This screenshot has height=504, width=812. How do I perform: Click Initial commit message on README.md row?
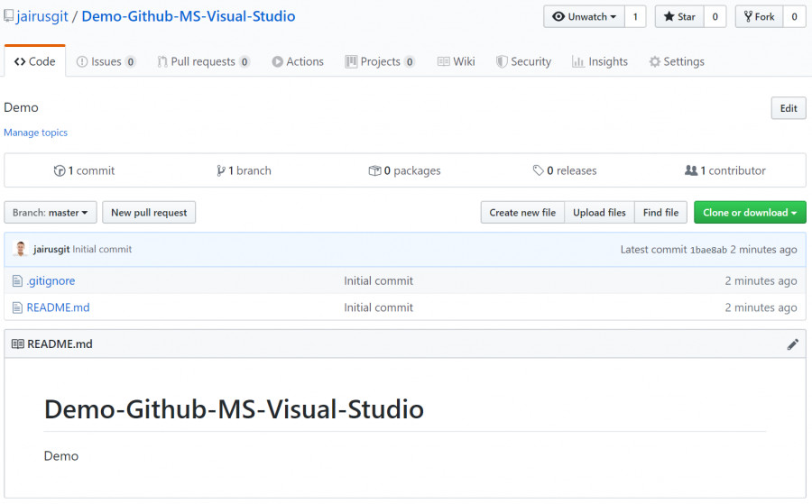[379, 307]
